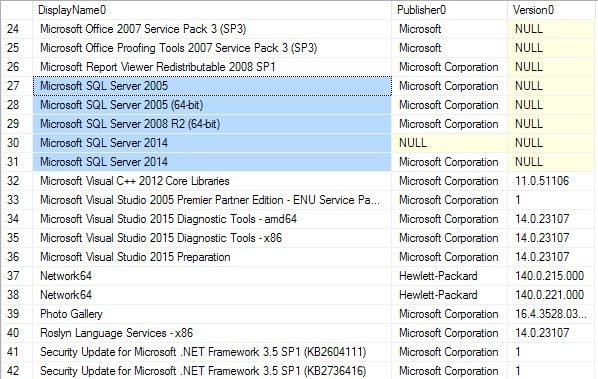Select row number 42 header

tap(16, 371)
